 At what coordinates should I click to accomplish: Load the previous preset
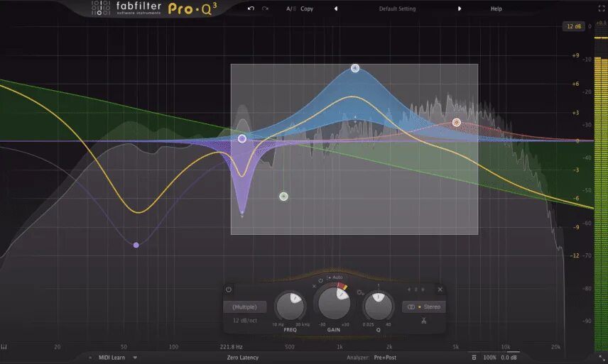coord(336,9)
